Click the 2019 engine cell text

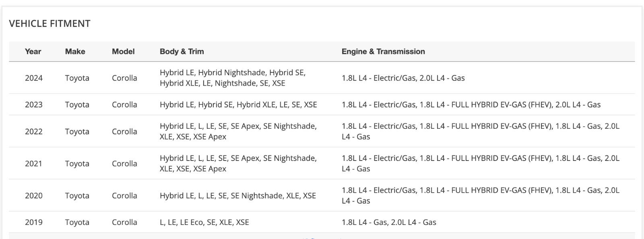point(389,223)
